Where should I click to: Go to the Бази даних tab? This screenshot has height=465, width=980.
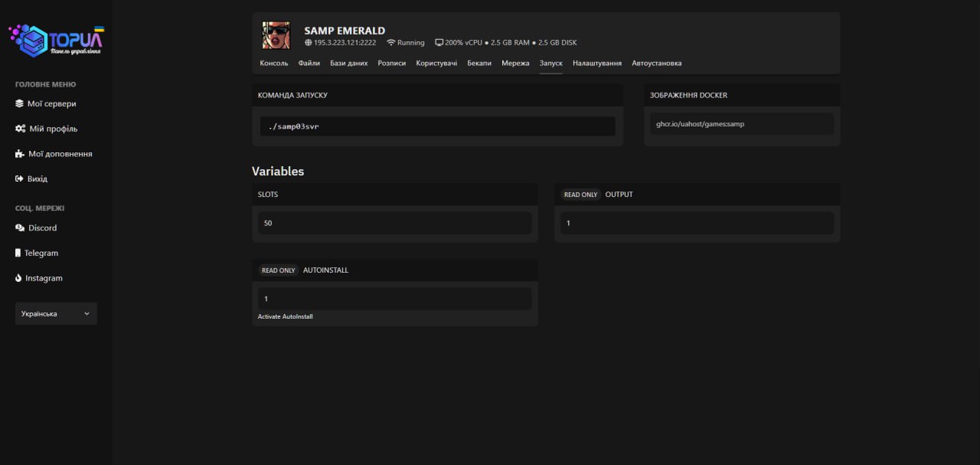(x=348, y=63)
